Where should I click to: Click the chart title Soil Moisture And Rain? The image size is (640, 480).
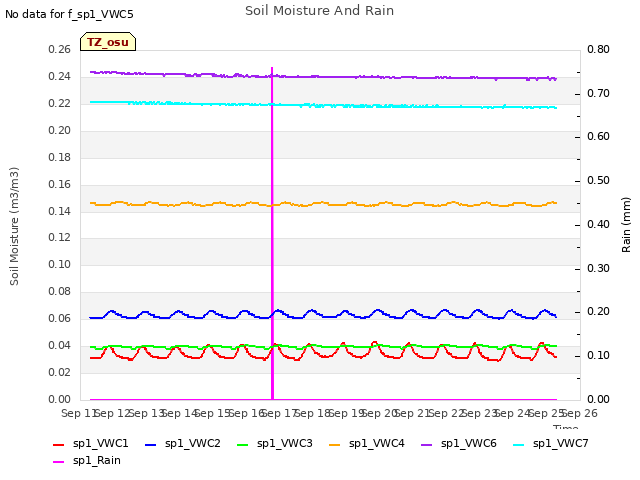pyautogui.click(x=320, y=11)
